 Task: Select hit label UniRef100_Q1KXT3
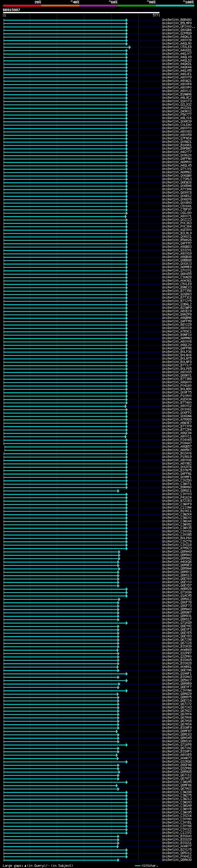177,101
